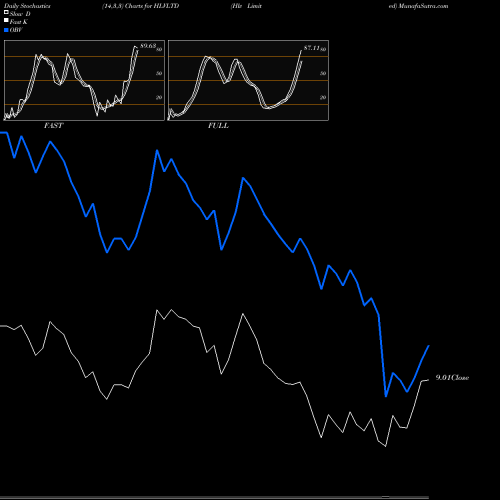500x500 pixels.
Task: Click the Fast K legend swatch
Action: click(x=6, y=21)
